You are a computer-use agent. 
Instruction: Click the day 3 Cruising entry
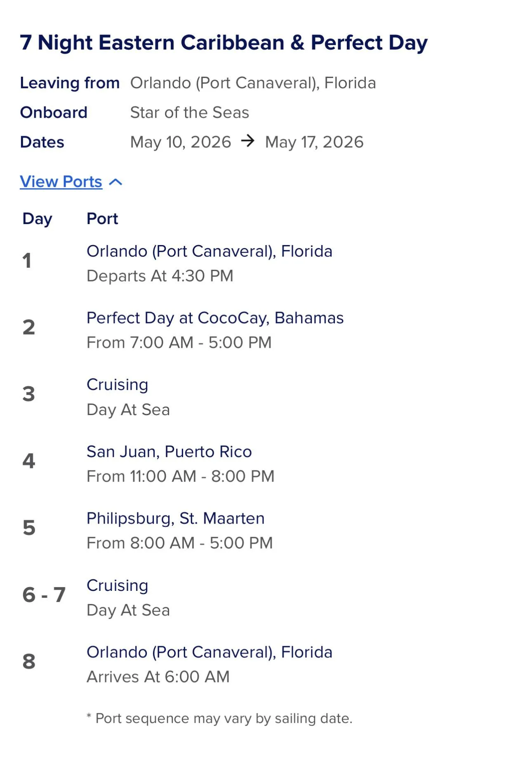pyautogui.click(x=117, y=385)
